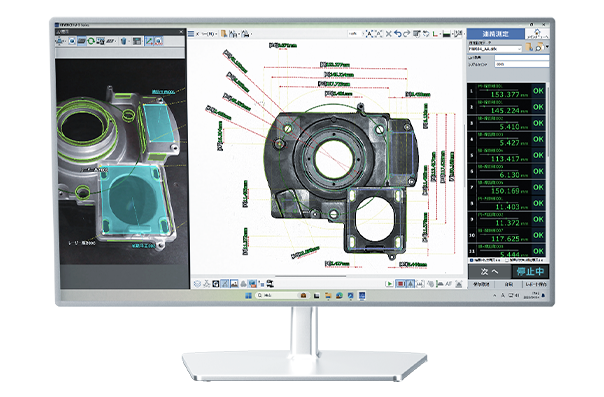Click the printer icon at bottom-left toolbar end

click(x=270, y=284)
